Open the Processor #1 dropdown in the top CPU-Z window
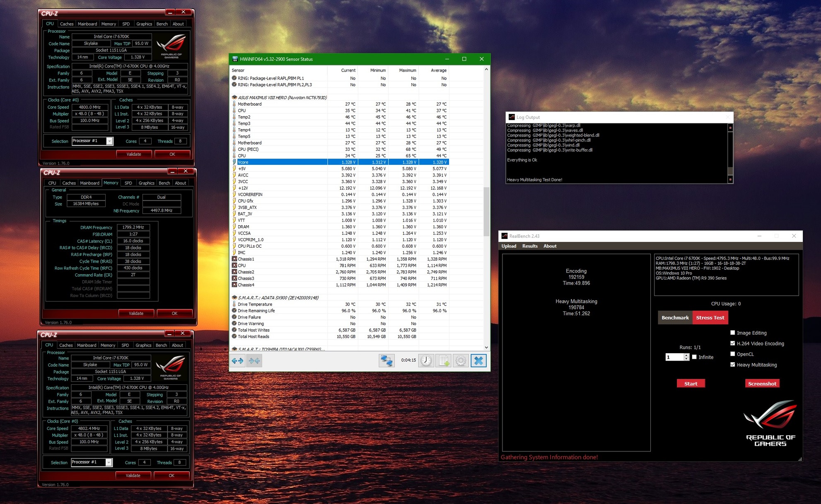 pos(109,141)
